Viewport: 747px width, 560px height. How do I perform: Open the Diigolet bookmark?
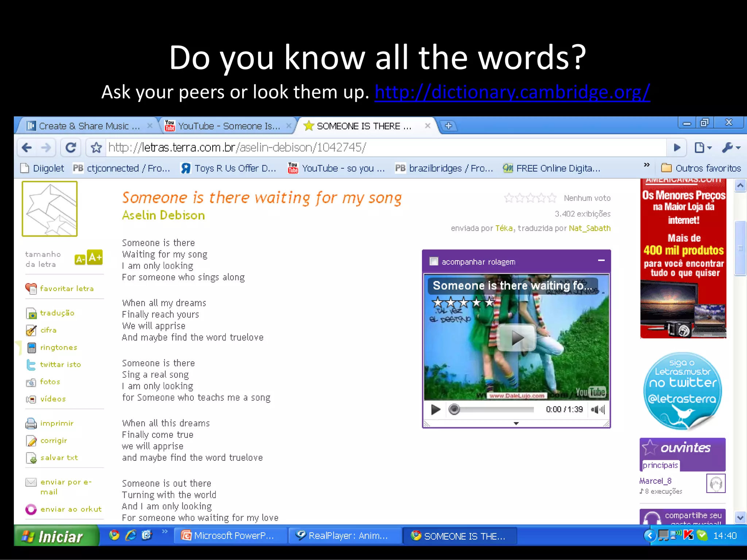43,168
